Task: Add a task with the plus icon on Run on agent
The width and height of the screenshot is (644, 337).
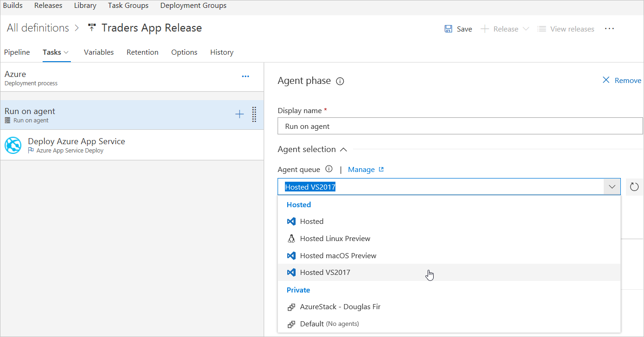Action: pyautogui.click(x=240, y=114)
